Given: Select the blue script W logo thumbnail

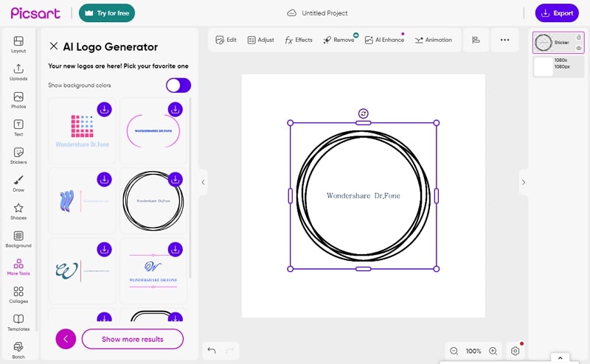Looking at the screenshot, I should (x=153, y=271).
